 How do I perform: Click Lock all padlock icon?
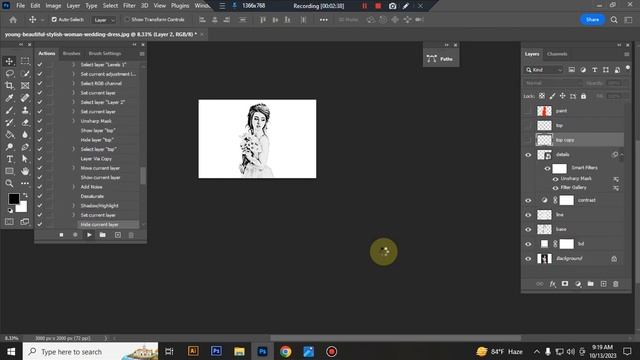(584, 96)
